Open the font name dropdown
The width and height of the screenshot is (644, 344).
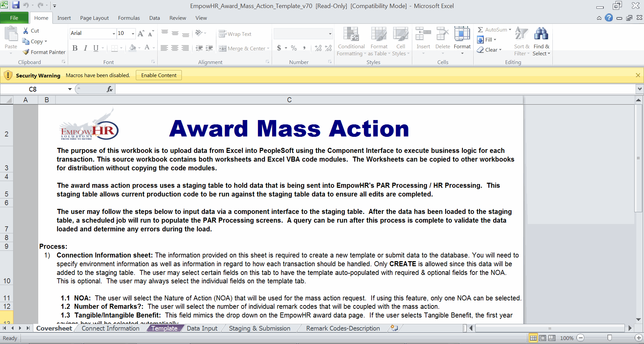pyautogui.click(x=114, y=33)
